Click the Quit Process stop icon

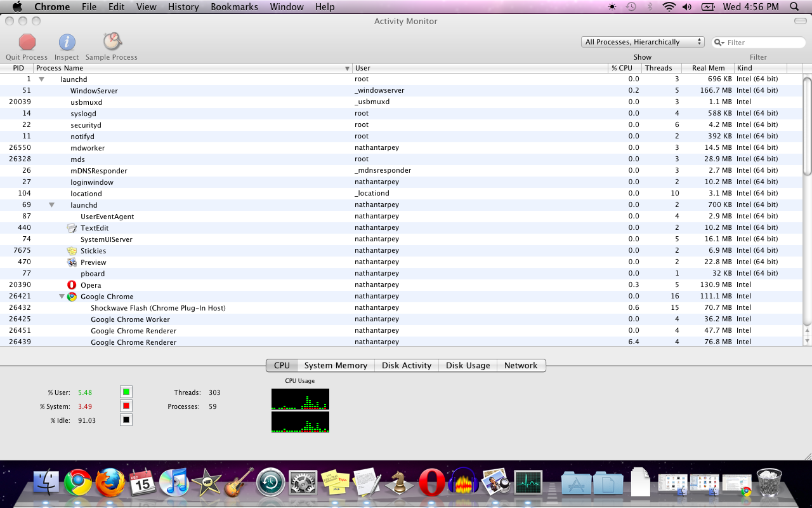[27, 42]
